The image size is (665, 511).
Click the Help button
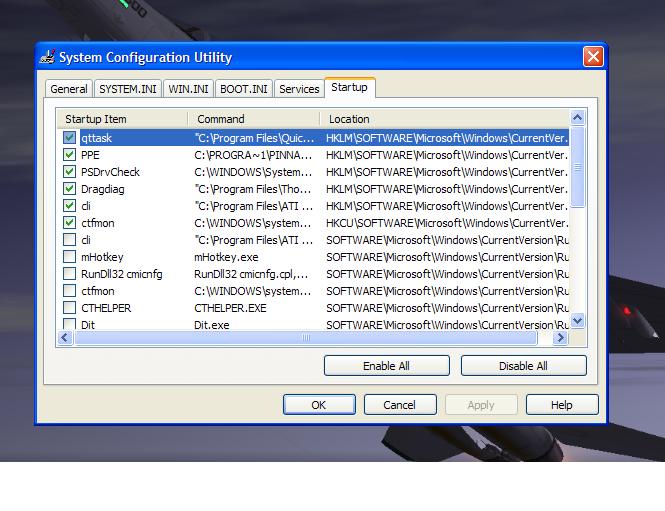coord(561,405)
